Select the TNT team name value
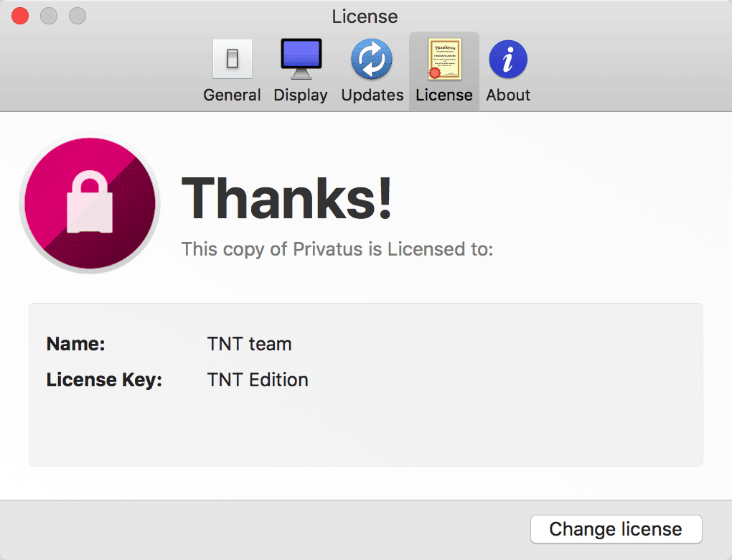The height and width of the screenshot is (560, 732). click(x=250, y=344)
